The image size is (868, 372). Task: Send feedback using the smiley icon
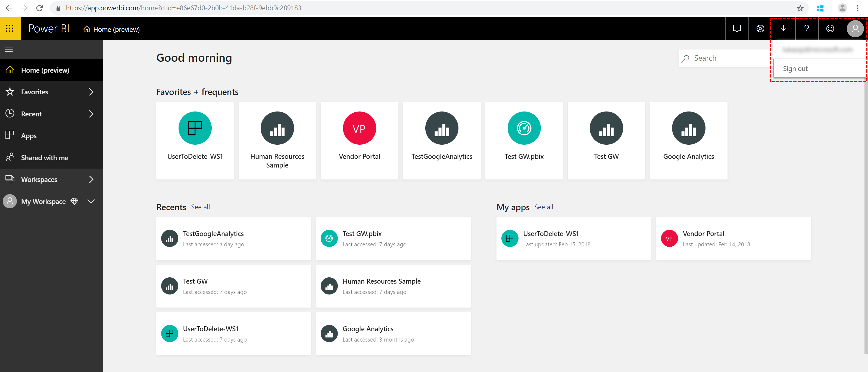[x=830, y=29]
